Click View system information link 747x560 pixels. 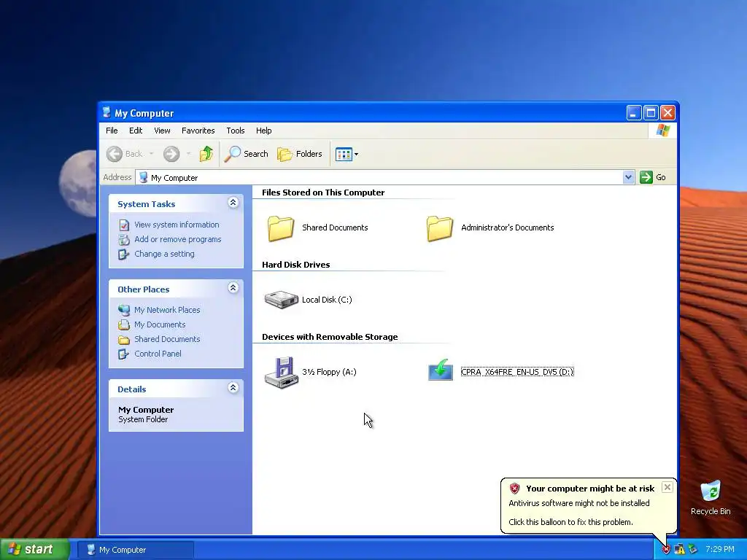click(x=177, y=225)
